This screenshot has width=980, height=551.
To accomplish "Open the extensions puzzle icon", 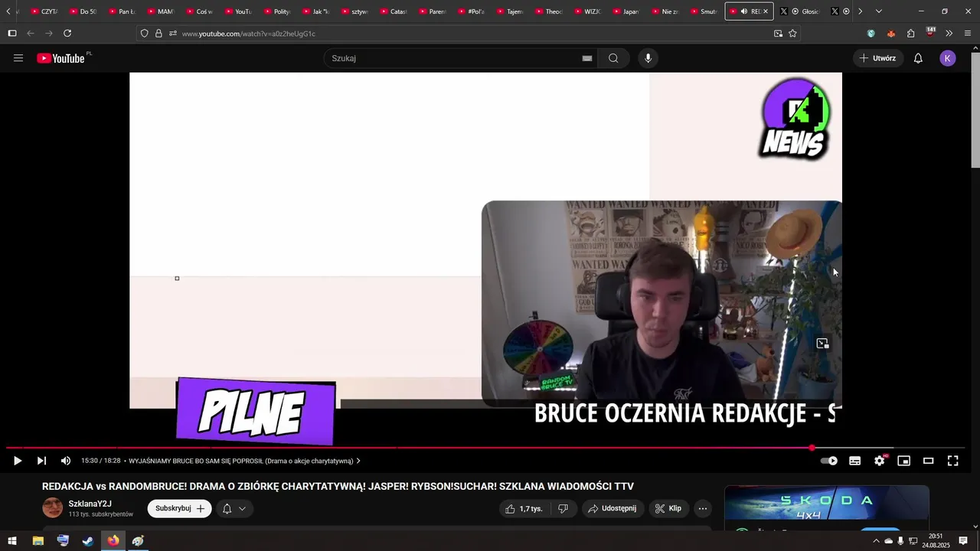I will 910,34.
